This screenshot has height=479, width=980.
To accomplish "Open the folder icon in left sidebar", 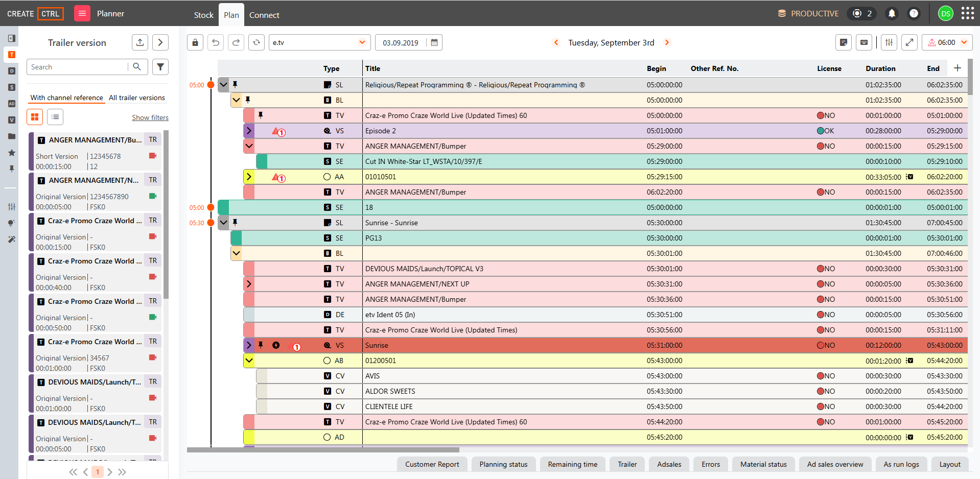I will click(x=12, y=136).
